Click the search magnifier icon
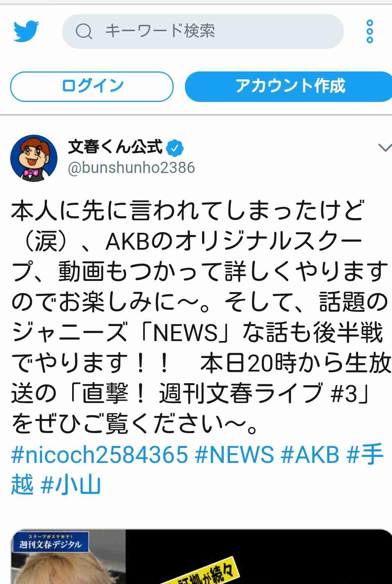The width and height of the screenshot is (392, 584). [84, 31]
